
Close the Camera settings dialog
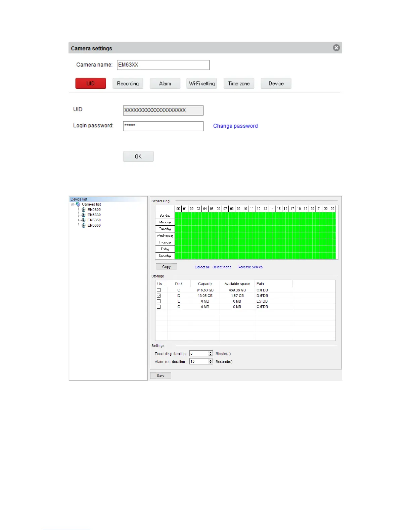pos(336,48)
